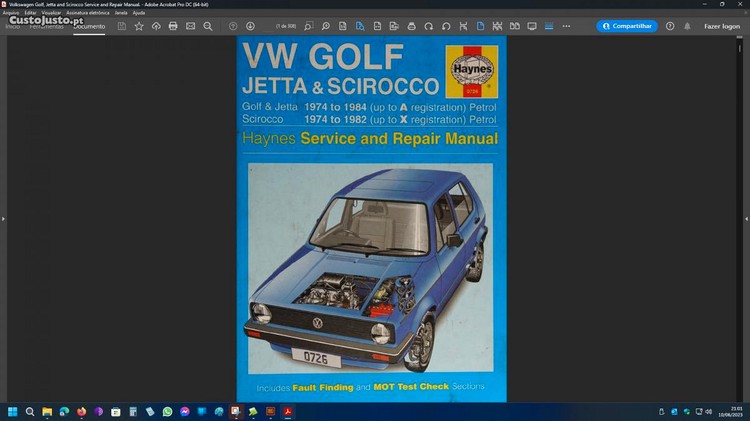
Task: Click the star bookmark icon in toolbar
Action: pos(139,26)
